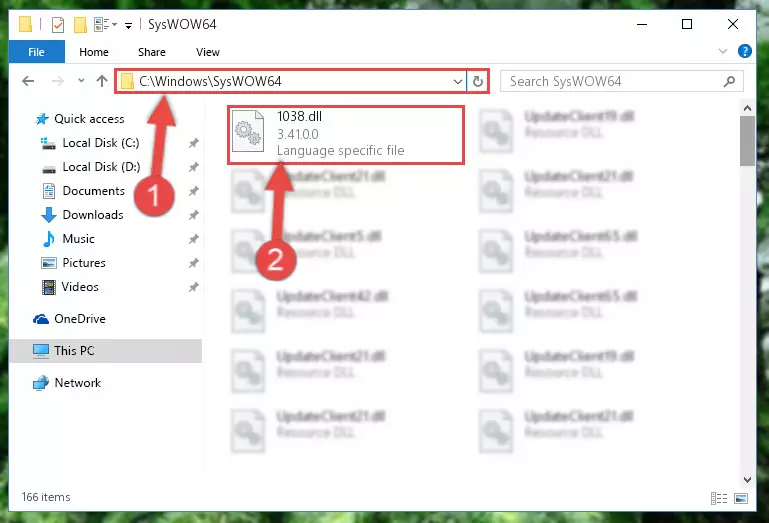Click the New folder icon in title bar
Image resolution: width=769 pixels, height=523 pixels.
pos(80,24)
